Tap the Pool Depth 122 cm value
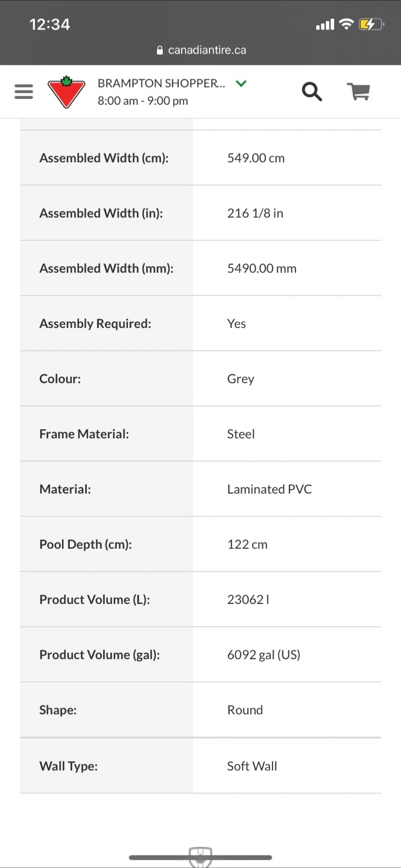401x868 pixels. pos(247,544)
